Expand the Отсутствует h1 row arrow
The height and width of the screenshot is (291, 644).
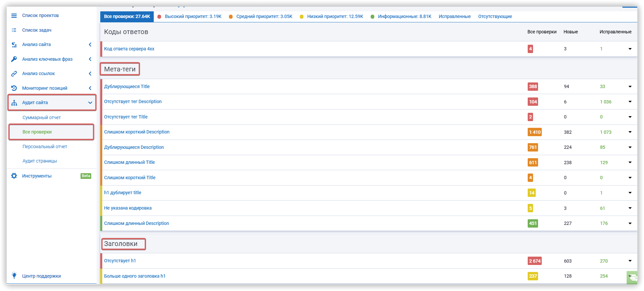(630, 261)
